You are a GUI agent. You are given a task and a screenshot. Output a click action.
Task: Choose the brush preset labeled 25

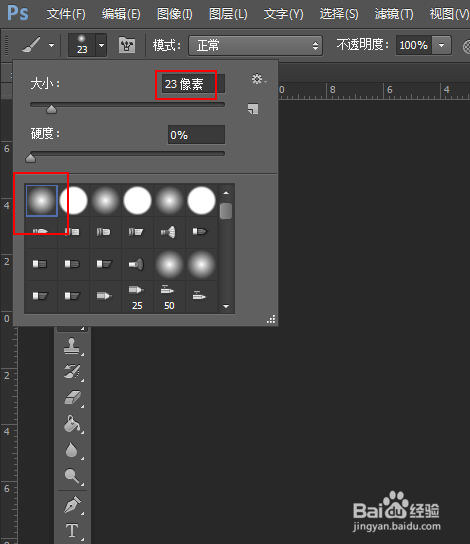pyautogui.click(x=137, y=297)
